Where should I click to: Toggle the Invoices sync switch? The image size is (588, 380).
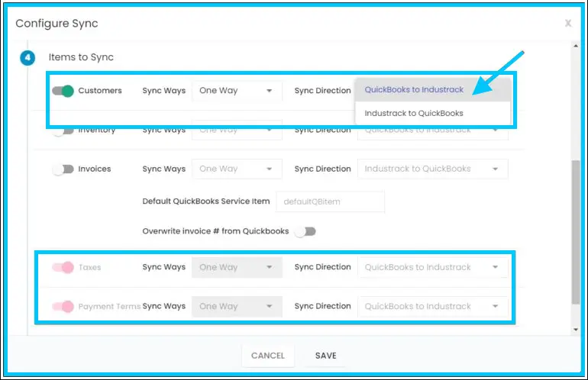(x=63, y=169)
